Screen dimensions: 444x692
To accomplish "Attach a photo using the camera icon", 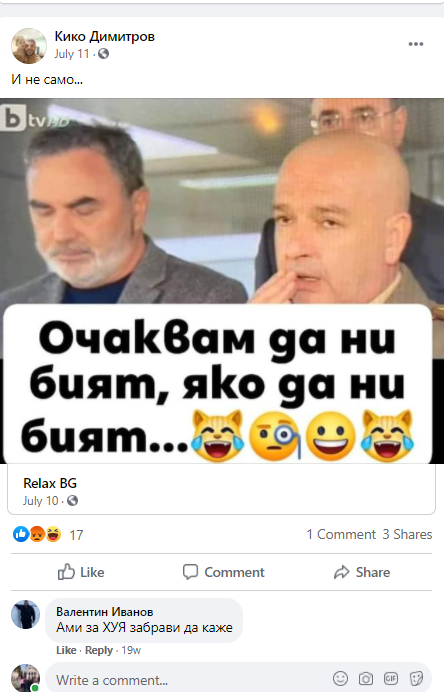I will pyautogui.click(x=365, y=679).
